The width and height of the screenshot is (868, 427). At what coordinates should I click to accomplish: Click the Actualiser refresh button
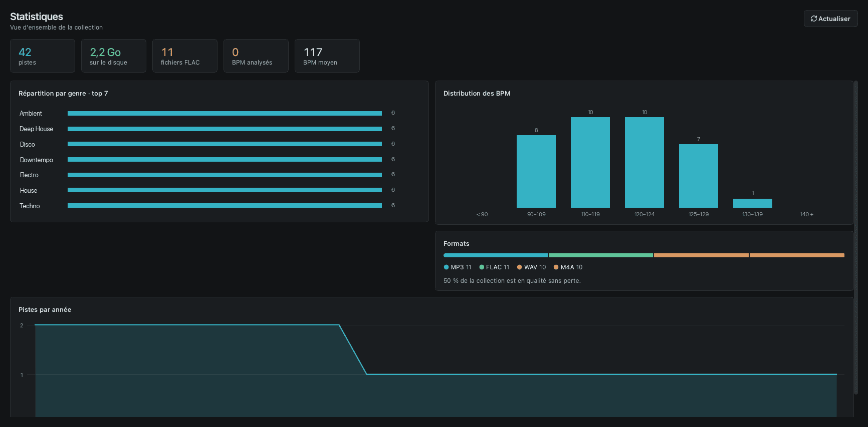[x=830, y=19]
